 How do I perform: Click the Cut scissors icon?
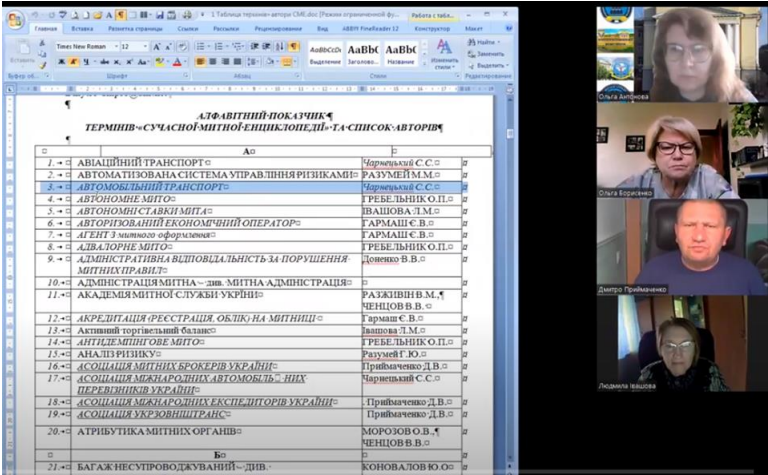[42, 44]
